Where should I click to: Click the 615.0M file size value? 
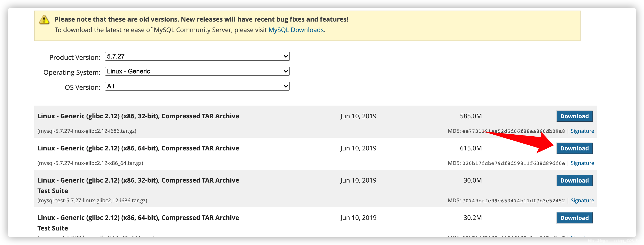[470, 148]
